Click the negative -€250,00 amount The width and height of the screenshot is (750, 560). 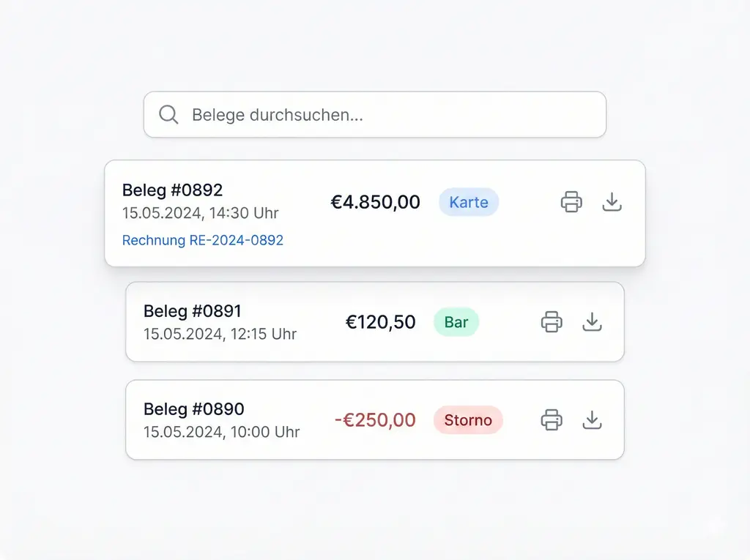tap(375, 420)
